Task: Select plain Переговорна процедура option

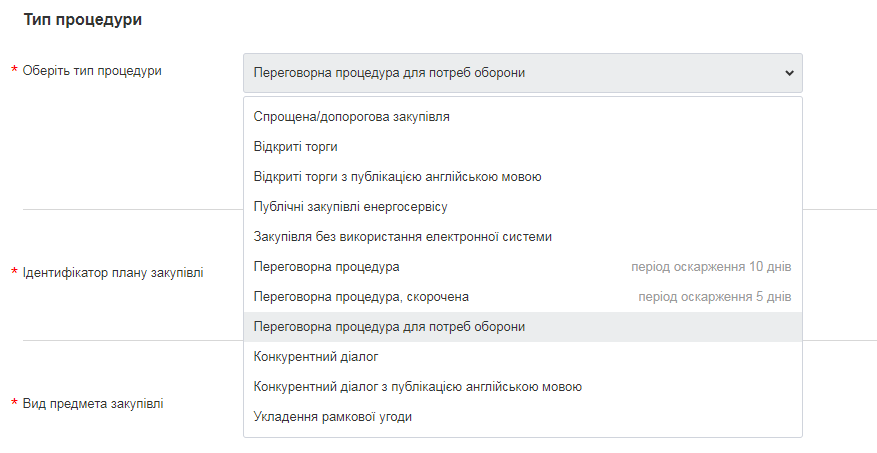Action: pos(327,267)
